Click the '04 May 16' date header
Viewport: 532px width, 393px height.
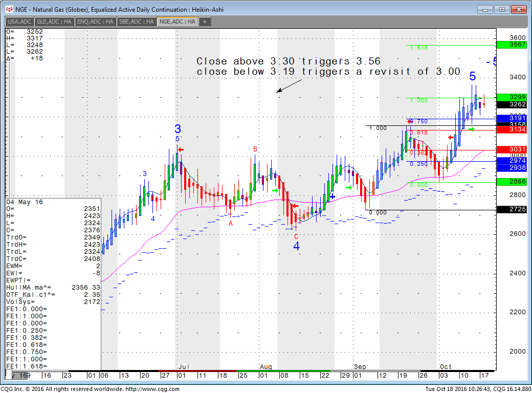click(25, 202)
